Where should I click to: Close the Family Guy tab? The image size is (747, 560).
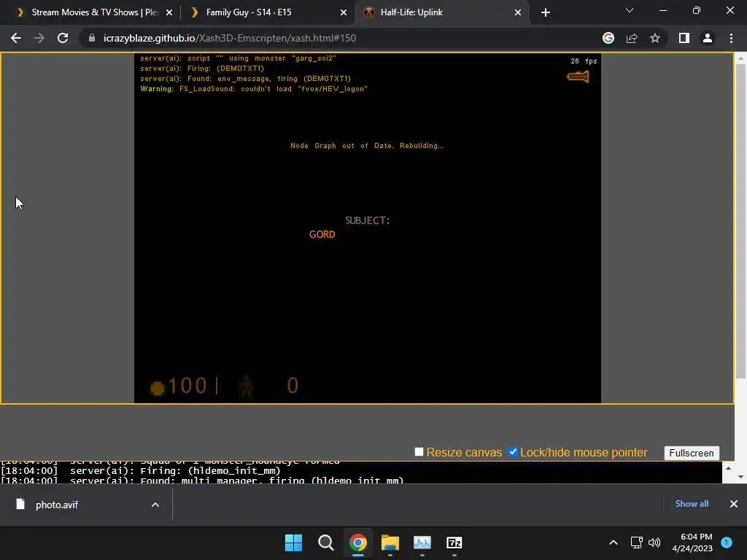pos(344,12)
